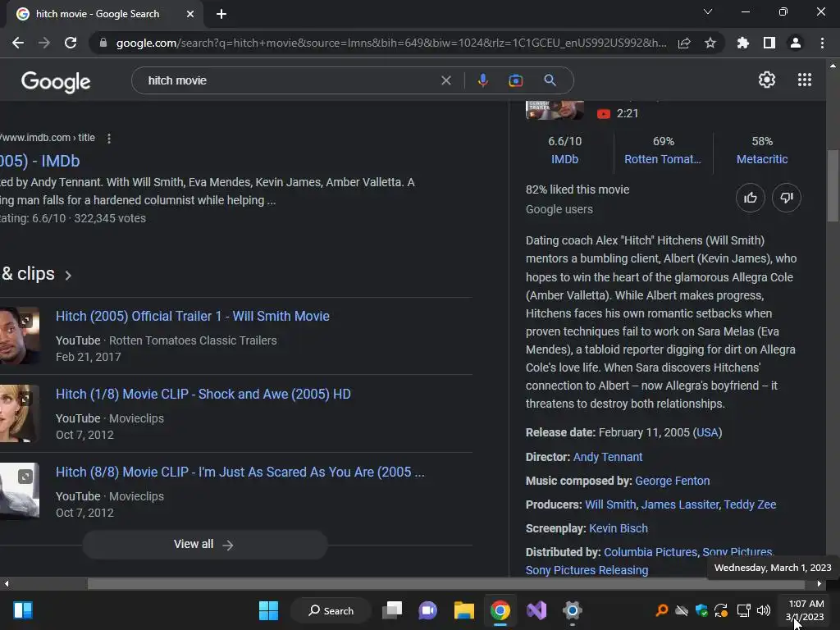
Task: Open producer Teddy Zee link
Action: (750, 504)
